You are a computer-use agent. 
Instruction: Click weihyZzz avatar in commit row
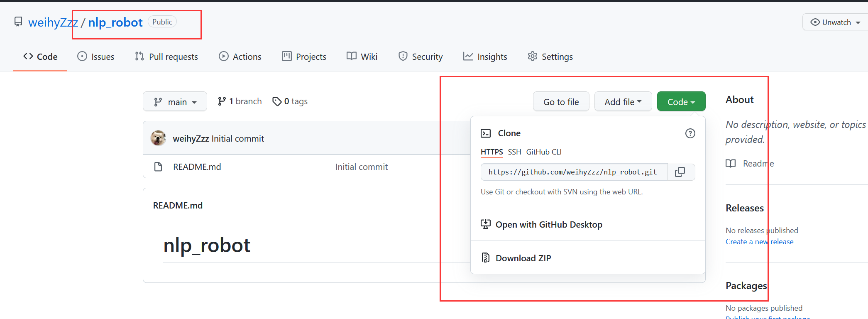[x=158, y=138]
